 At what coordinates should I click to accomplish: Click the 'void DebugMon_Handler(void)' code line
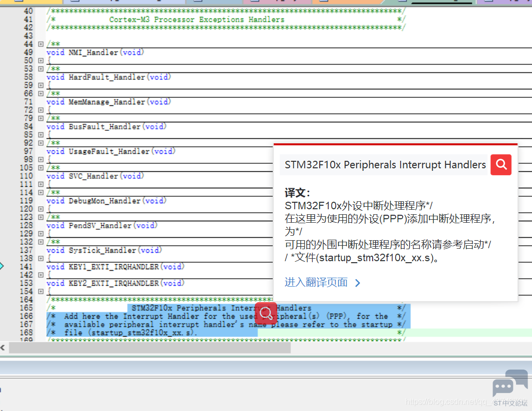pyautogui.click(x=106, y=201)
